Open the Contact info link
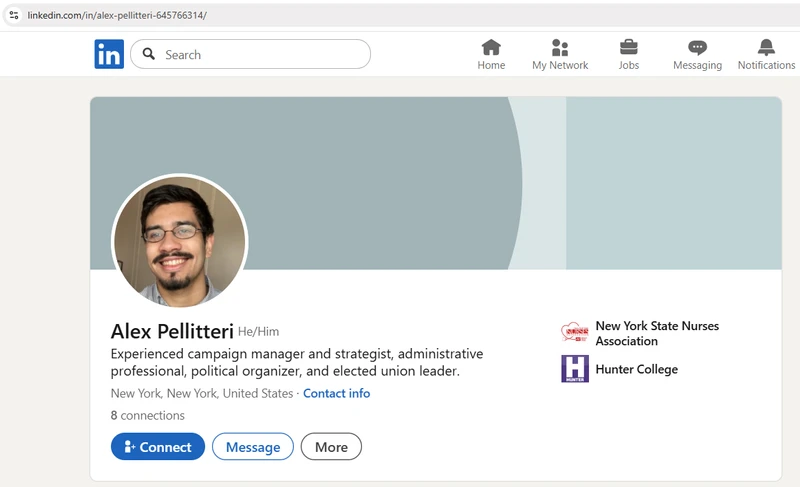The image size is (800, 487). coord(336,393)
